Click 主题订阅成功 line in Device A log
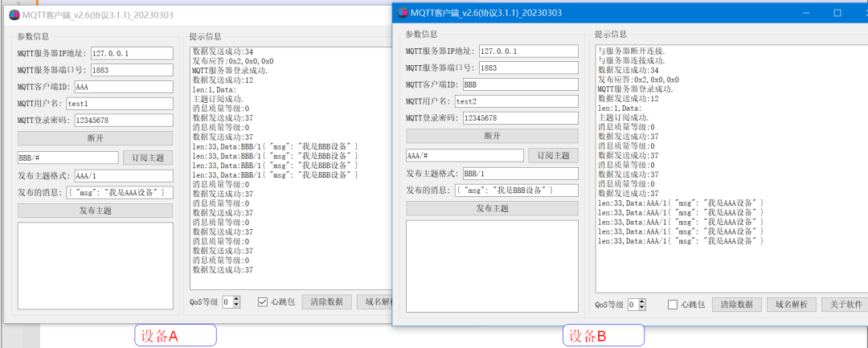 coord(218,99)
